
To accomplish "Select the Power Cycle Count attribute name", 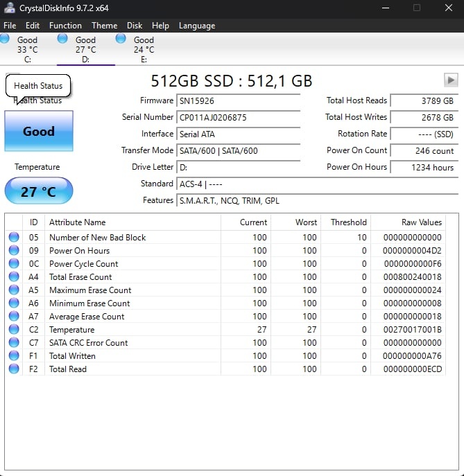I will [x=83, y=264].
